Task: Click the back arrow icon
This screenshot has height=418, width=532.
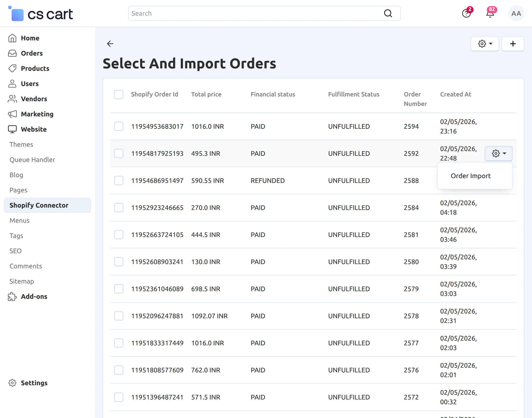Action: pos(110,43)
